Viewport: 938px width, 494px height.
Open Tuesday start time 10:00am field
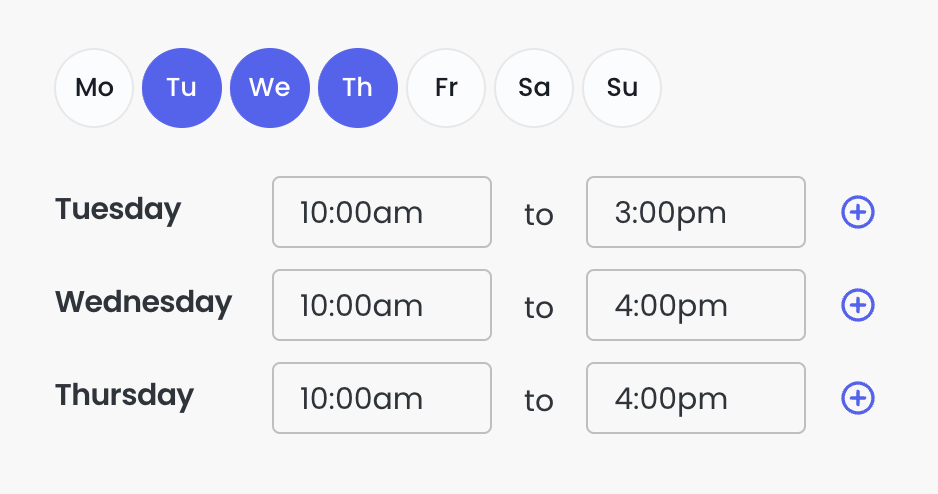[382, 212]
